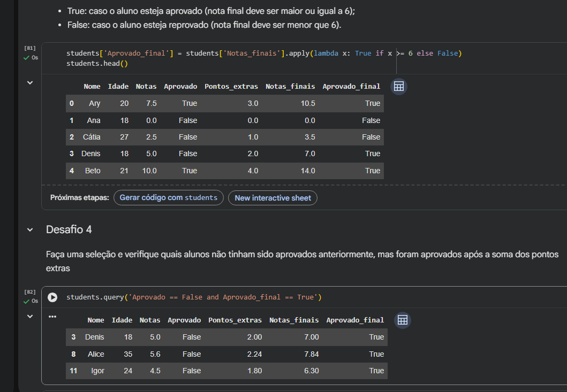Open the query output options ellipsis menu
The width and height of the screenshot is (567, 392).
52,317
